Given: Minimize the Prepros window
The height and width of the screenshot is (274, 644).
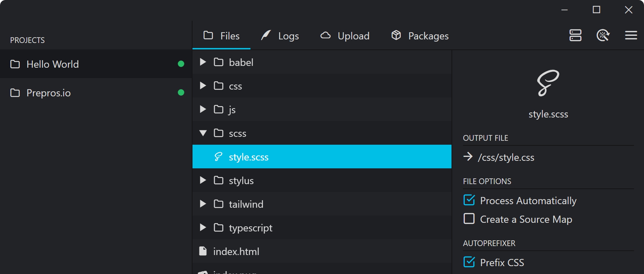Looking at the screenshot, I should pos(565,10).
